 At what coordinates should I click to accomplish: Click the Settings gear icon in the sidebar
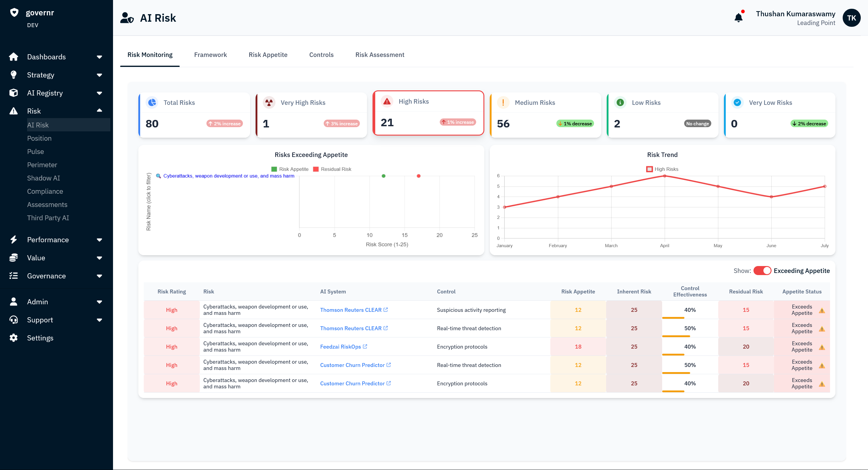click(x=14, y=338)
